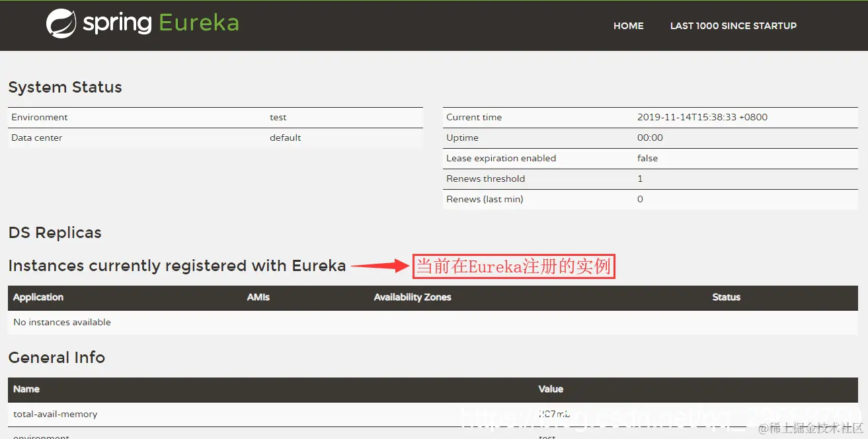This screenshot has width=868, height=439.
Task: Click the total-avail-memory row label
Action: pyautogui.click(x=56, y=414)
